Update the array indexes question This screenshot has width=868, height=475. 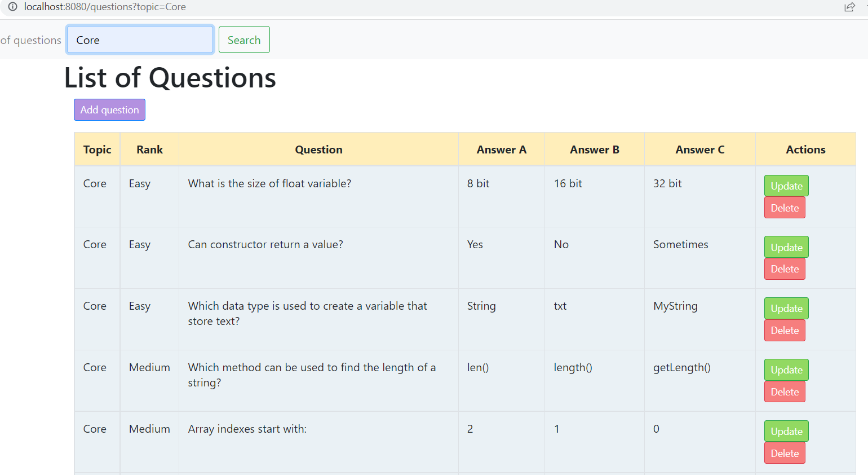coord(786,431)
